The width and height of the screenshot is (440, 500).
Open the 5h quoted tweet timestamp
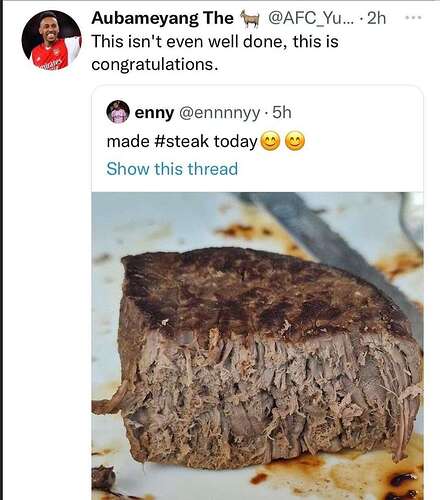click(282, 113)
